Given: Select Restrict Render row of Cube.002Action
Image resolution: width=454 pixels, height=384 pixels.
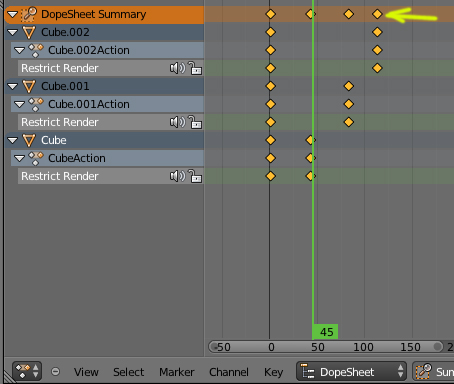Looking at the screenshot, I should 111,68.
